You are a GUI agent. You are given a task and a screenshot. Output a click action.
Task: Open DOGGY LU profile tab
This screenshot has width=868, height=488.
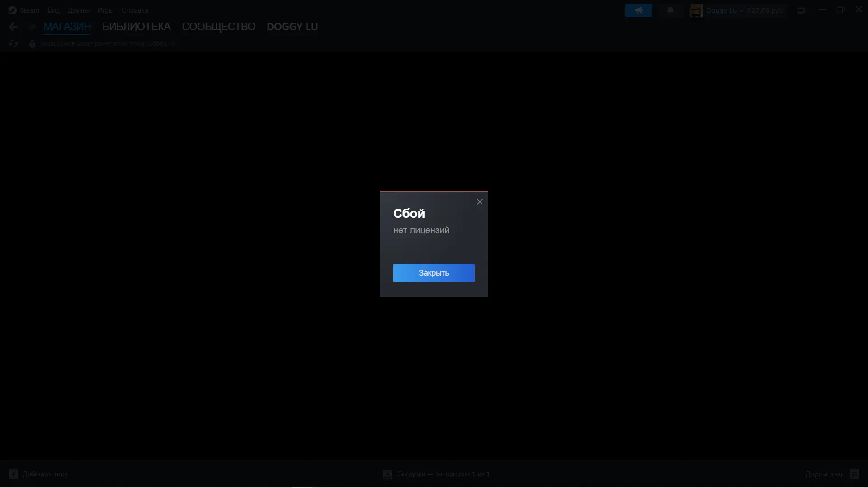click(292, 27)
